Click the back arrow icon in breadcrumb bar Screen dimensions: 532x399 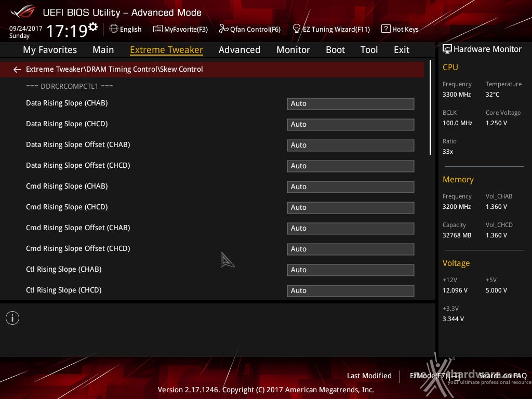point(17,70)
